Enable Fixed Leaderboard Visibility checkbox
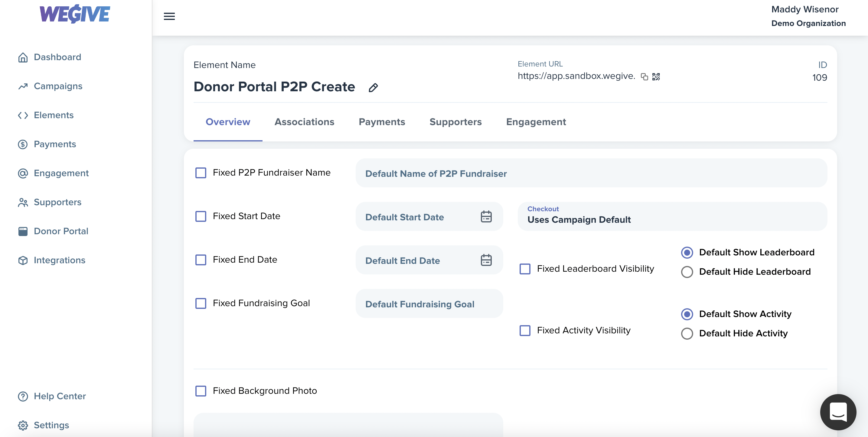868x437 pixels. [x=525, y=269]
